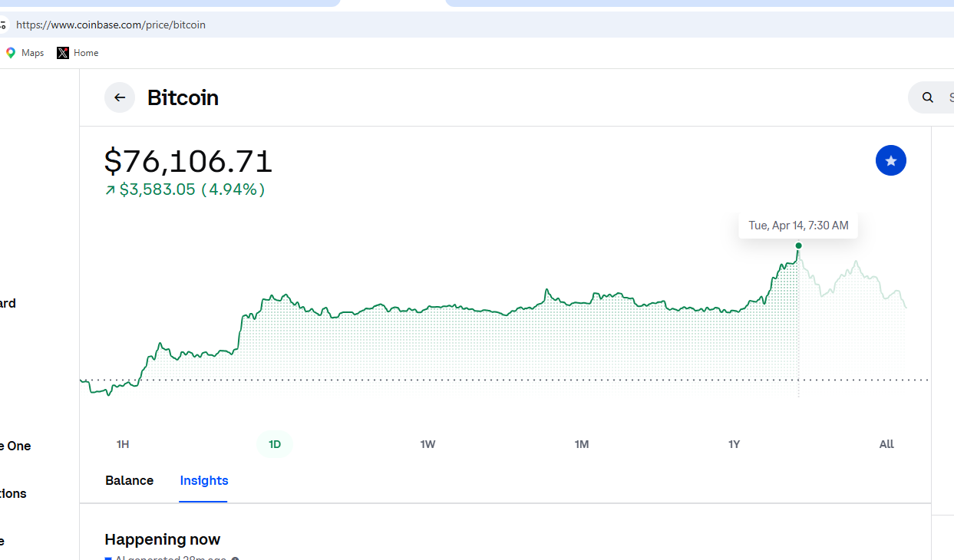954x560 pixels.
Task: Open the Insights tab
Action: pos(203,480)
